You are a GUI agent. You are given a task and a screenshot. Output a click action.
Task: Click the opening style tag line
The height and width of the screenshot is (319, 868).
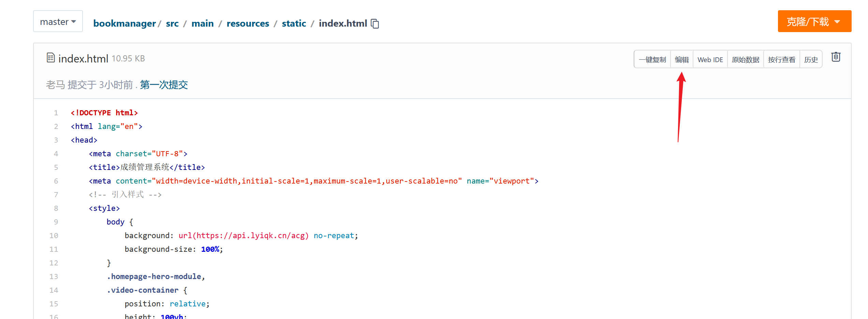pos(104,208)
